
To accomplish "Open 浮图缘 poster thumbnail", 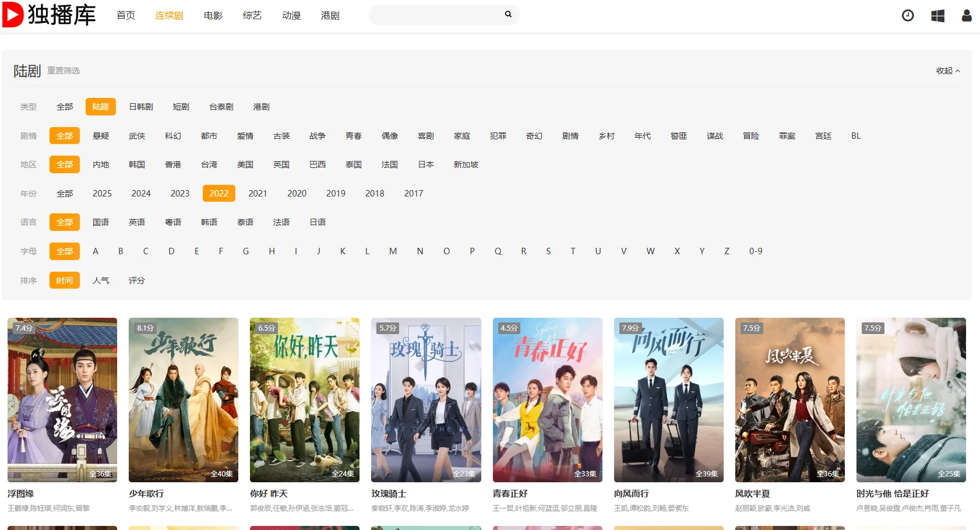I will 62,400.
